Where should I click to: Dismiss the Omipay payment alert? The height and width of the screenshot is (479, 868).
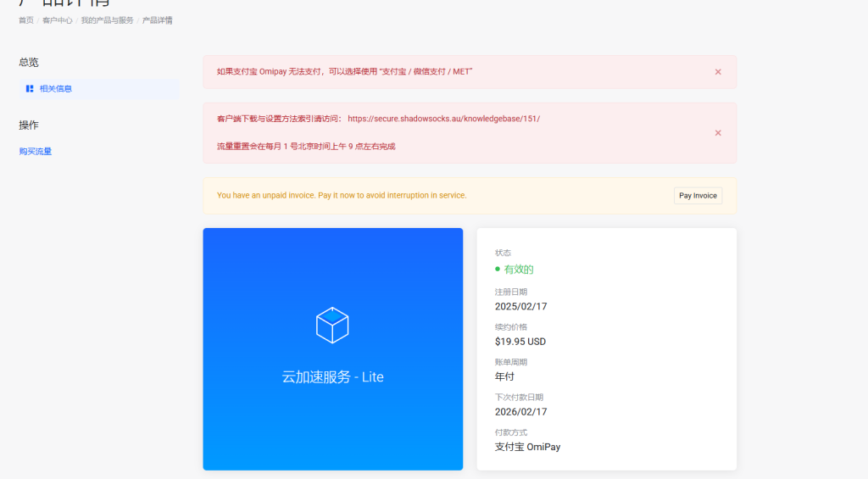click(x=718, y=72)
